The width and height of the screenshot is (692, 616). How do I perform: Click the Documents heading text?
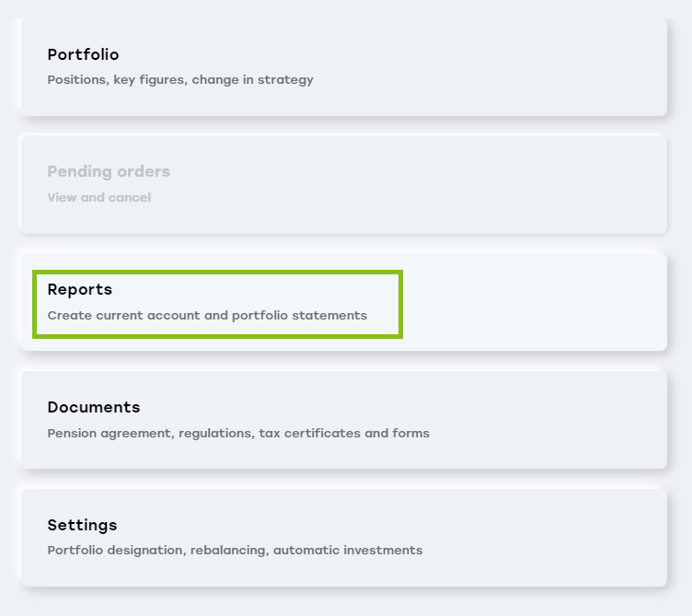point(94,408)
